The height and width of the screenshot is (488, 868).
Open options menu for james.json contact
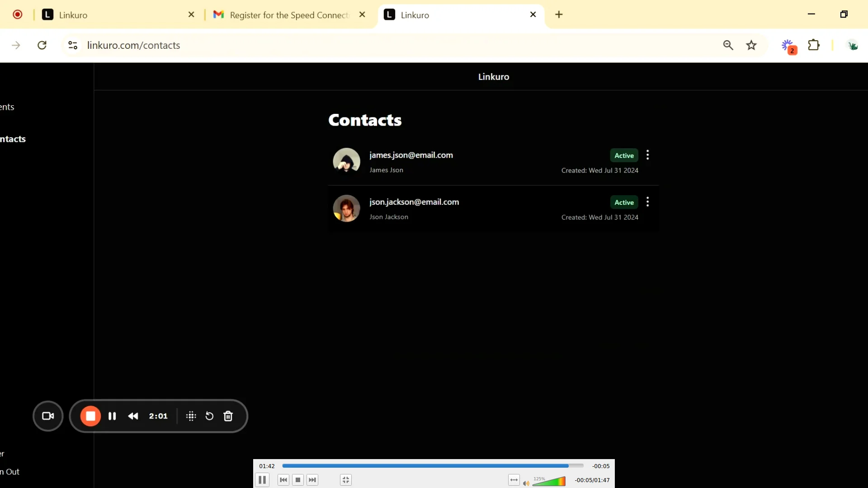click(x=648, y=155)
